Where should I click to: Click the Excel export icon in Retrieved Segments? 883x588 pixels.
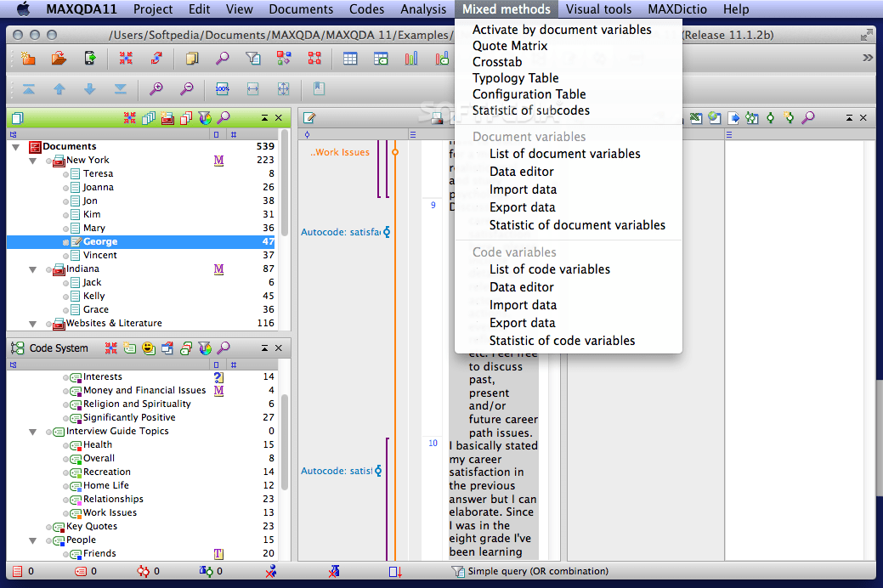[696, 118]
